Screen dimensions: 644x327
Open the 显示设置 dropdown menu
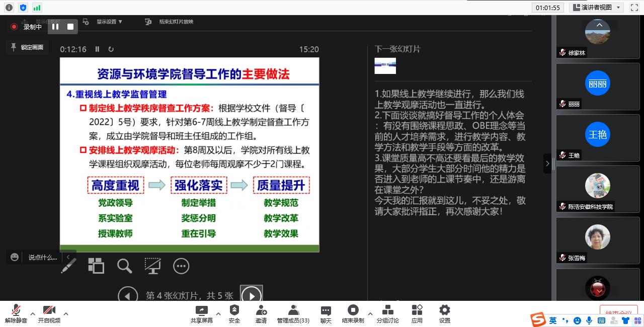[x=109, y=22]
